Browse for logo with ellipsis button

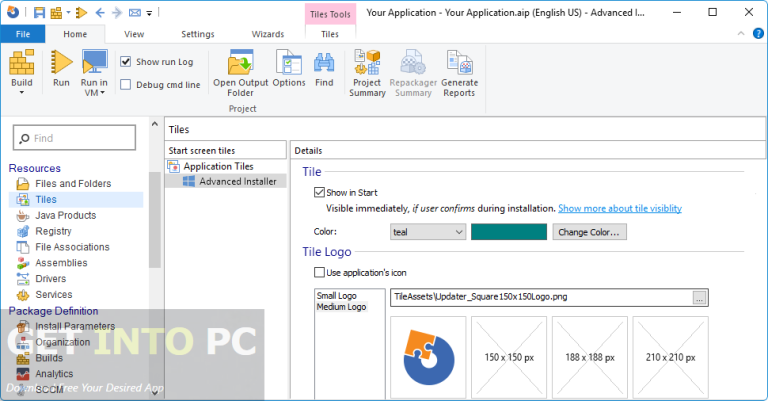699,298
